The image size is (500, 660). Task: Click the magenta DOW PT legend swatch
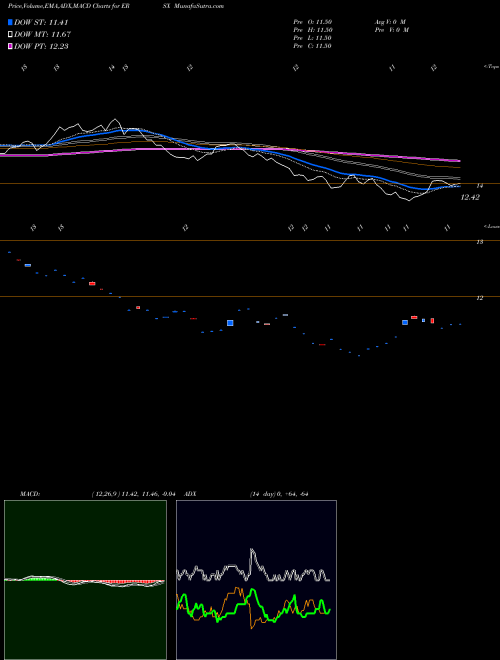tap(10, 46)
